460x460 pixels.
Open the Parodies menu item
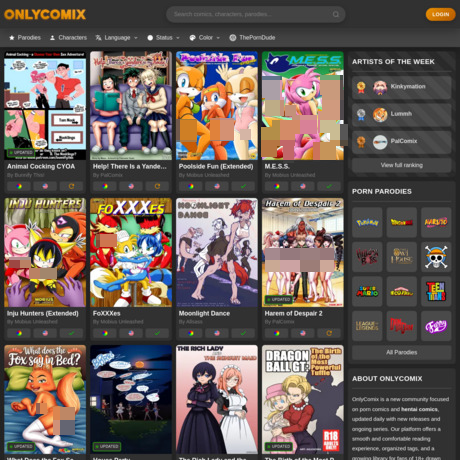25,38
